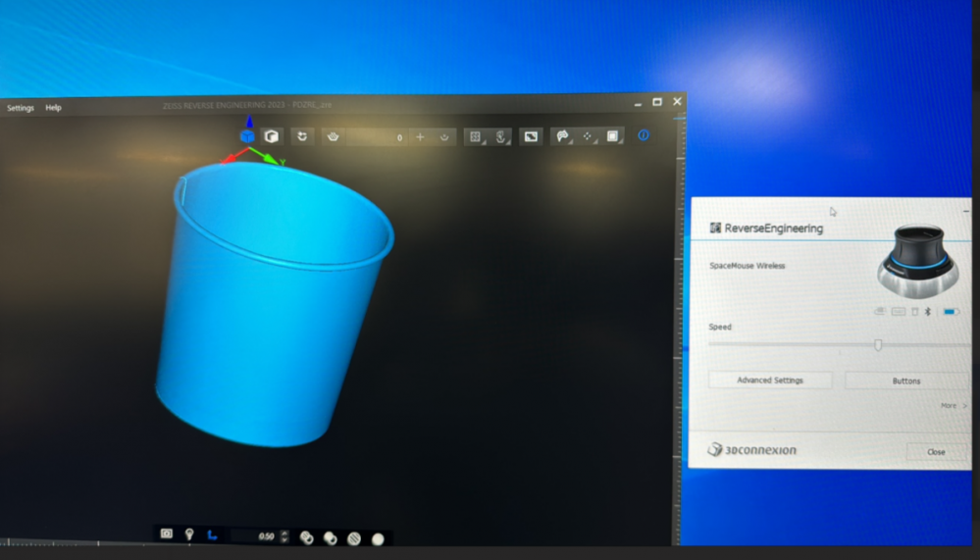Click the Advanced Settings button
The width and height of the screenshot is (980, 560).
click(x=769, y=381)
